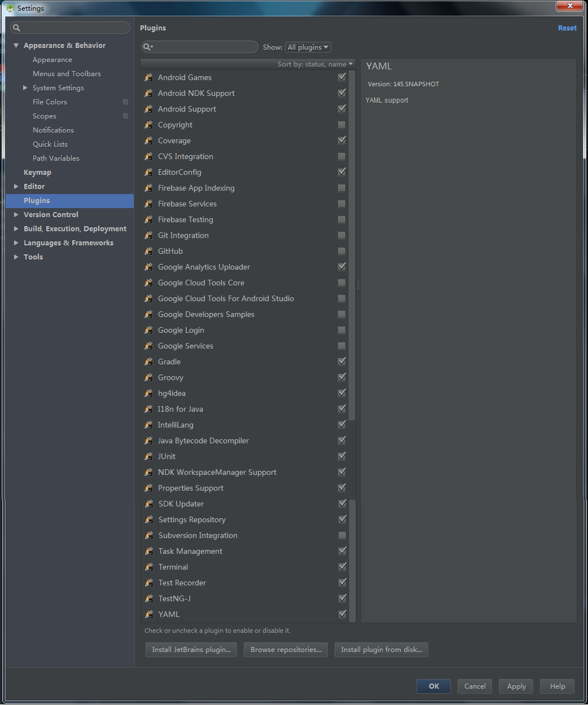Enable the Git Integration checkbox
The height and width of the screenshot is (705, 588).
pos(342,235)
